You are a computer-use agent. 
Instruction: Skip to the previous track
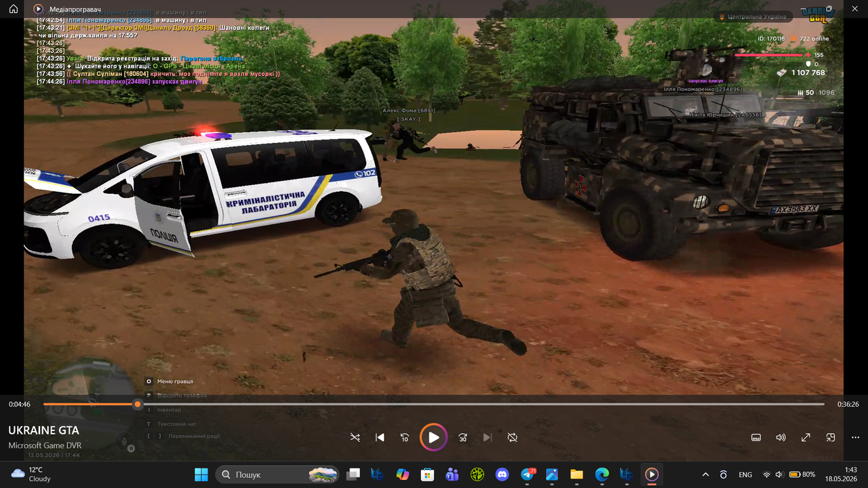(x=380, y=438)
